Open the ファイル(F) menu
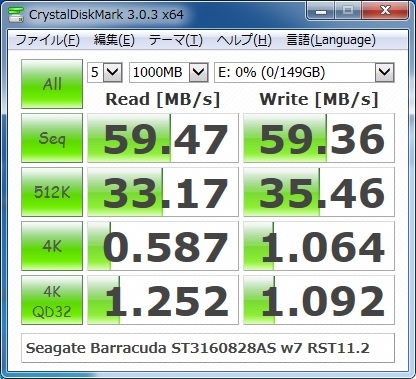This screenshot has width=416, height=379. (x=47, y=40)
